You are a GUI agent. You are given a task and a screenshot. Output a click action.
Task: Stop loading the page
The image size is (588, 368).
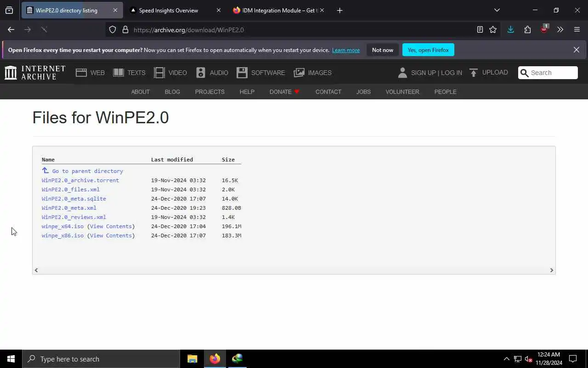pos(44,29)
